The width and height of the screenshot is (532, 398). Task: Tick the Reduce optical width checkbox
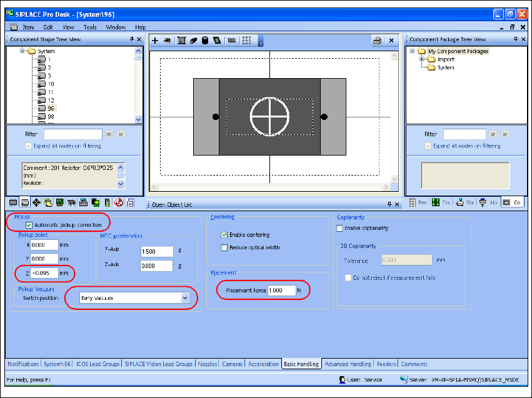click(224, 247)
